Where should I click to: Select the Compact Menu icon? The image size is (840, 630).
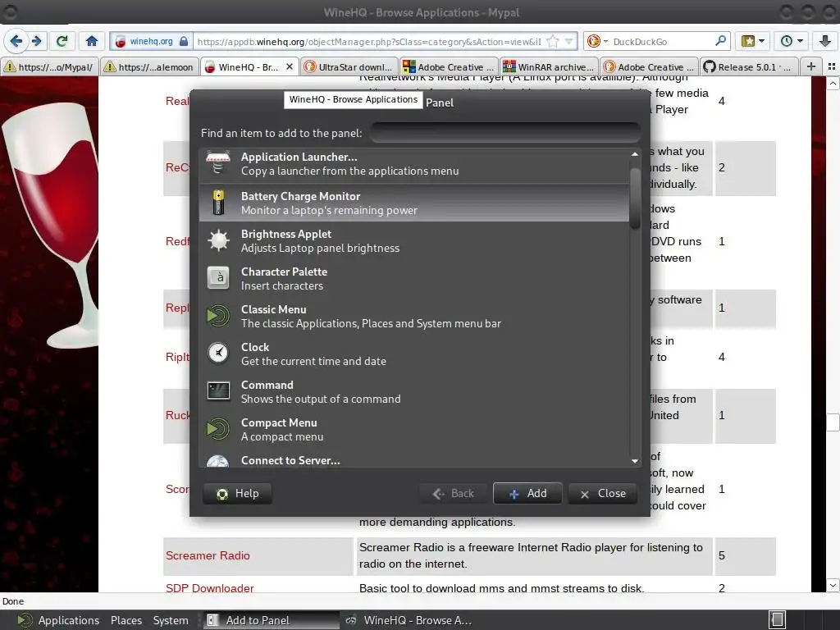(218, 429)
